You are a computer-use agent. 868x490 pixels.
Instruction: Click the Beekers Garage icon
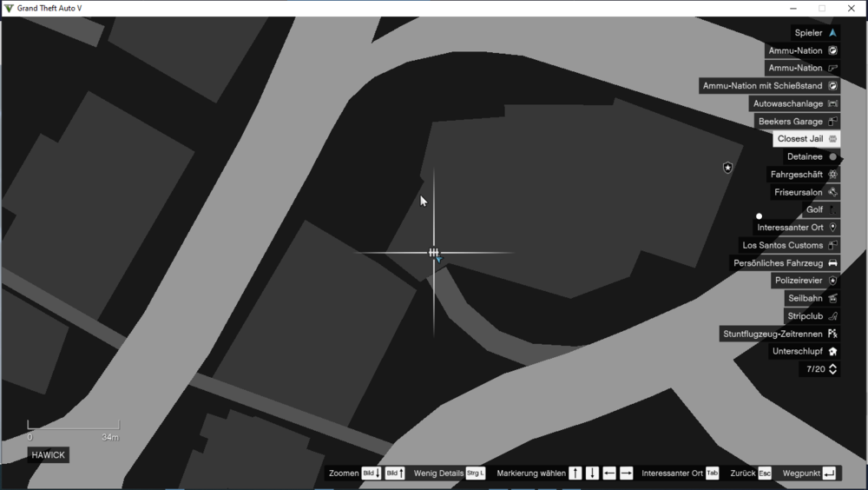pos(832,122)
